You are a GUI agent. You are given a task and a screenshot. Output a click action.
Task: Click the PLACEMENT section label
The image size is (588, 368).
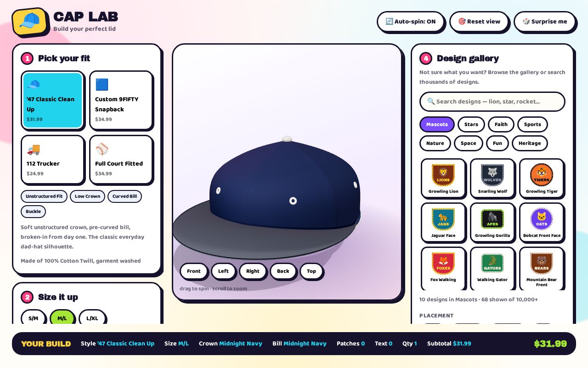[436, 316]
